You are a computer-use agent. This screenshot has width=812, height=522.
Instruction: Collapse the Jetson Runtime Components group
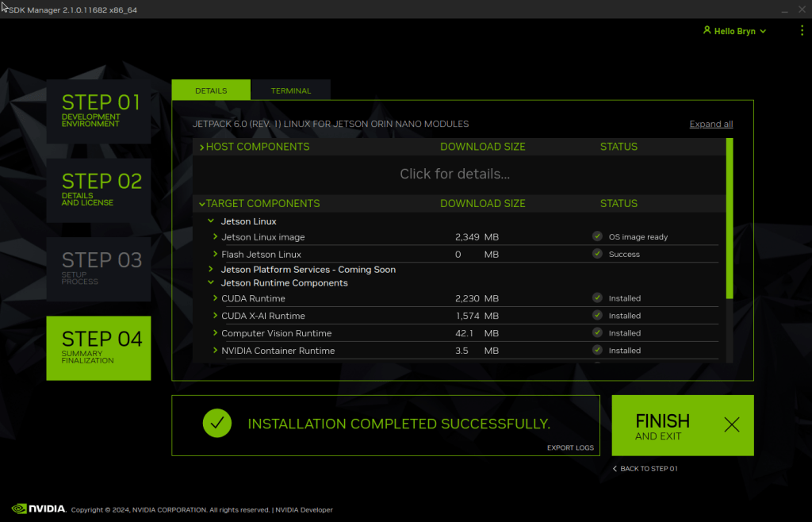tap(211, 282)
